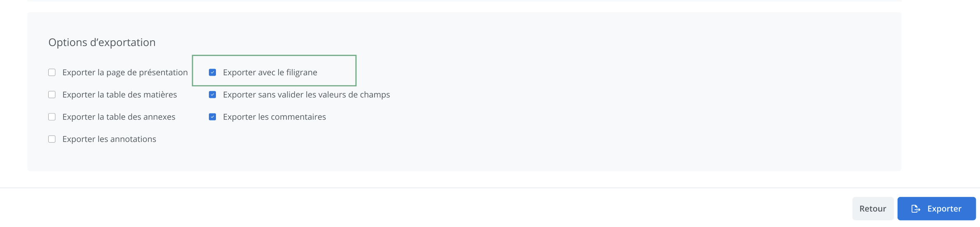Screen dimensions: 980x227
Task: Disable Exporter sans valider les valeurs checkbox
Action: (x=213, y=95)
